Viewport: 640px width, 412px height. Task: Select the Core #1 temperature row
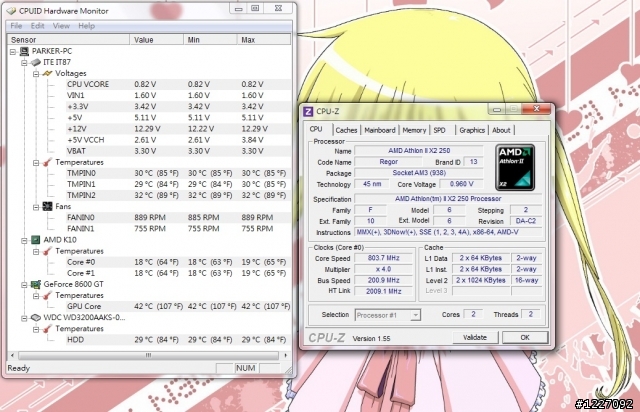(179, 273)
